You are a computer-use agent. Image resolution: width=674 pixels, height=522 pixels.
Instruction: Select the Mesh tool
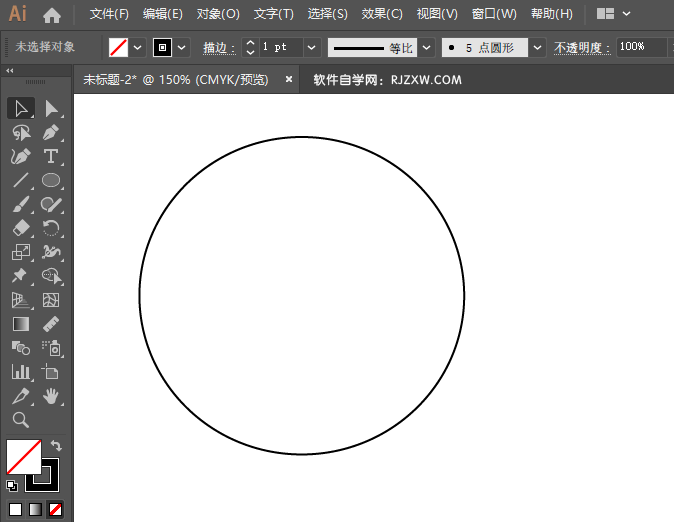(51, 300)
